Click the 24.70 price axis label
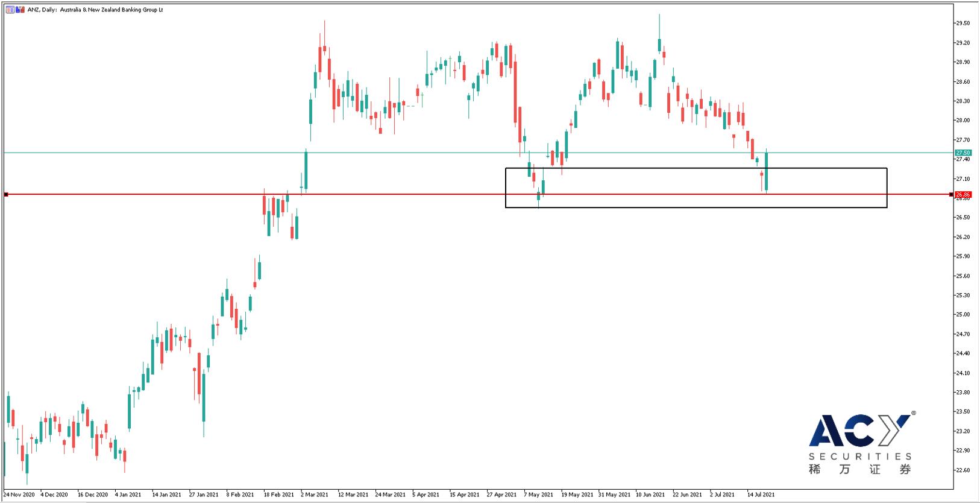Image resolution: width=980 pixels, height=503 pixels. pyautogui.click(x=963, y=334)
